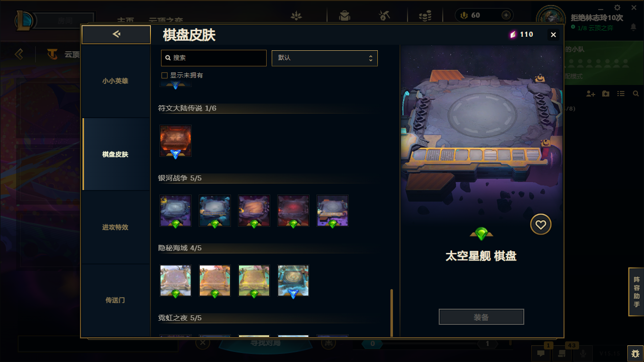Click the purple currency icon showing 110

click(513, 35)
